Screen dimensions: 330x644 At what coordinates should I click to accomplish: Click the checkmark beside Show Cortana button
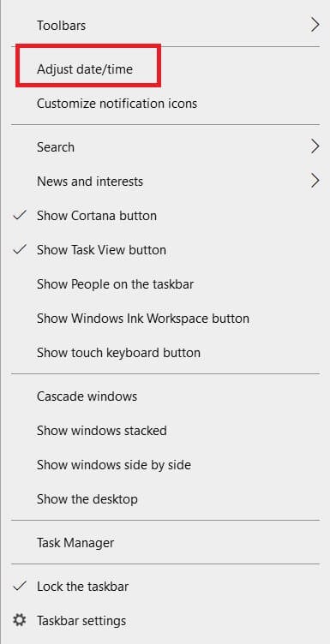tap(20, 215)
